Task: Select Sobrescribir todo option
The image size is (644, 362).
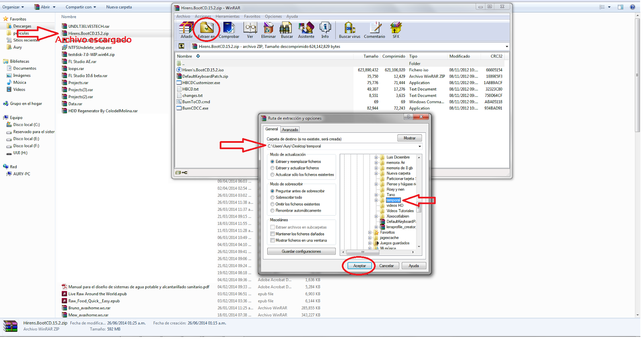Action: pyautogui.click(x=272, y=197)
